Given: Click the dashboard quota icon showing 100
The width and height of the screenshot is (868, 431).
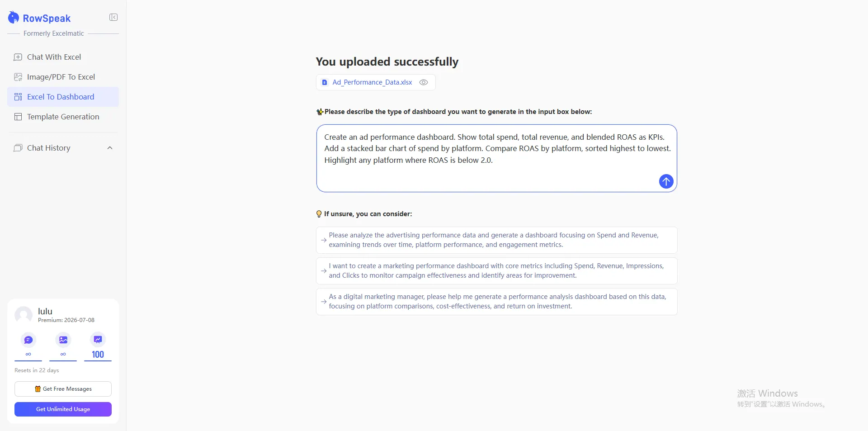Looking at the screenshot, I should [x=98, y=340].
